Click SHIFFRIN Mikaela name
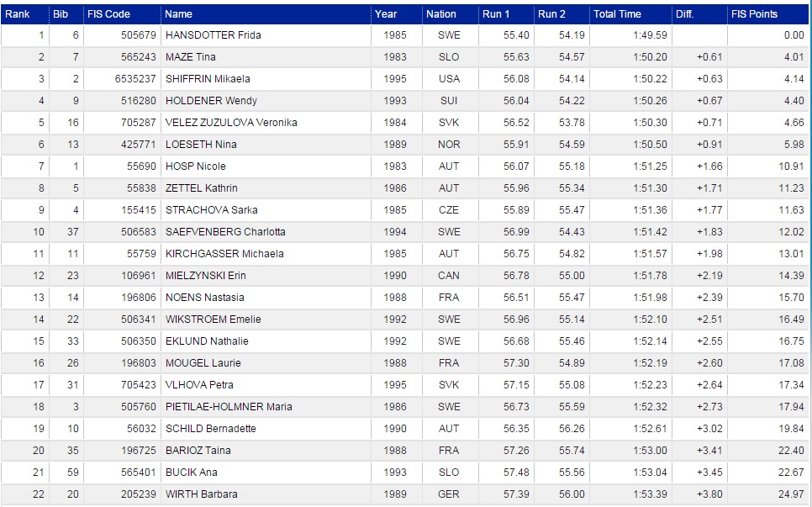This screenshot has height=507, width=812. [x=208, y=79]
